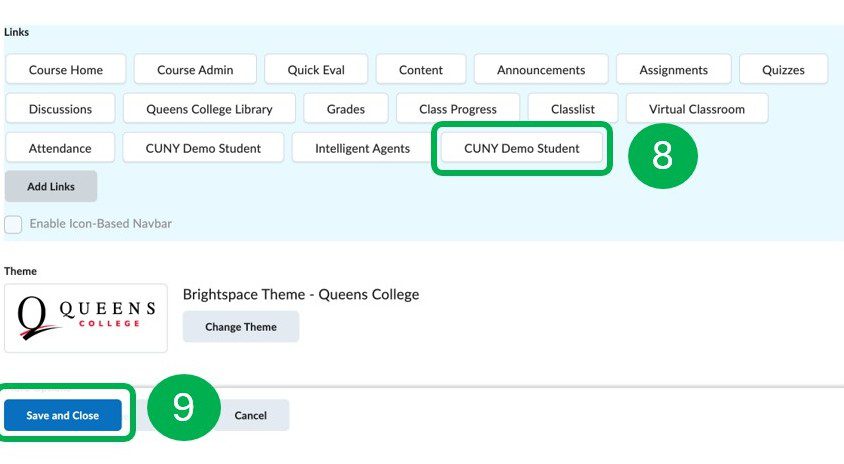This screenshot has width=844, height=464.
Task: Click the 'Brightspace Theme - Queens College' text
Action: [301, 294]
